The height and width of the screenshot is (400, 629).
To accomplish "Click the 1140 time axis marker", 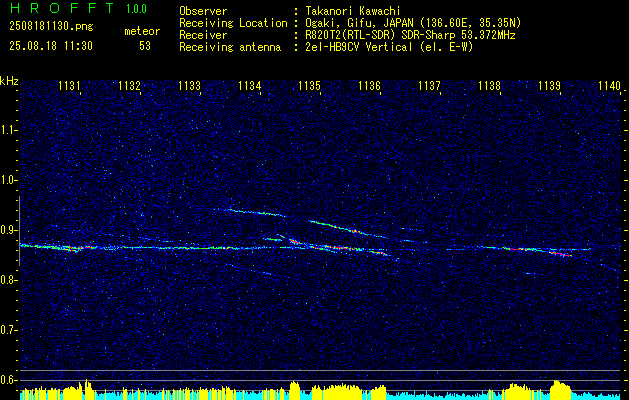I will point(609,86).
